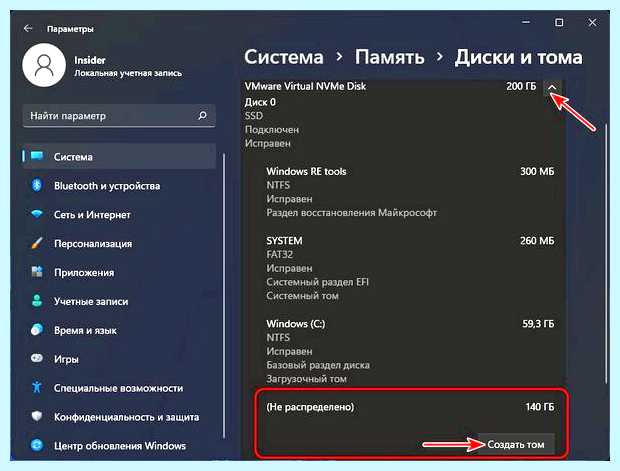
Task: Click Системный раздел EFI text
Action: tap(318, 282)
